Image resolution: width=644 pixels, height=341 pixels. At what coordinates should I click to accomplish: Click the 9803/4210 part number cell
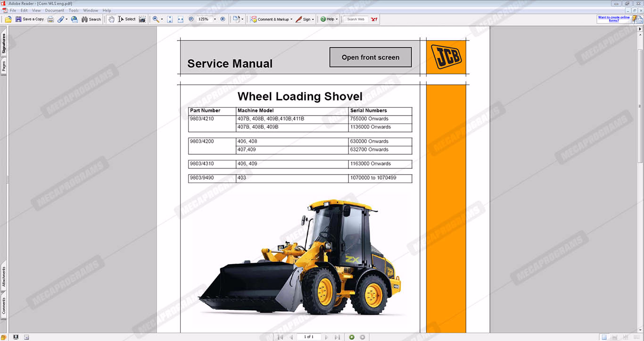click(x=212, y=123)
